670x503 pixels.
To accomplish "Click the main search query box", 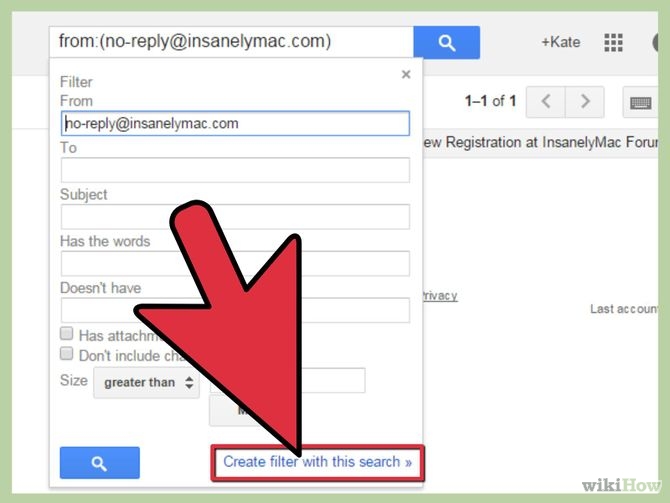I will pyautogui.click(x=231, y=41).
